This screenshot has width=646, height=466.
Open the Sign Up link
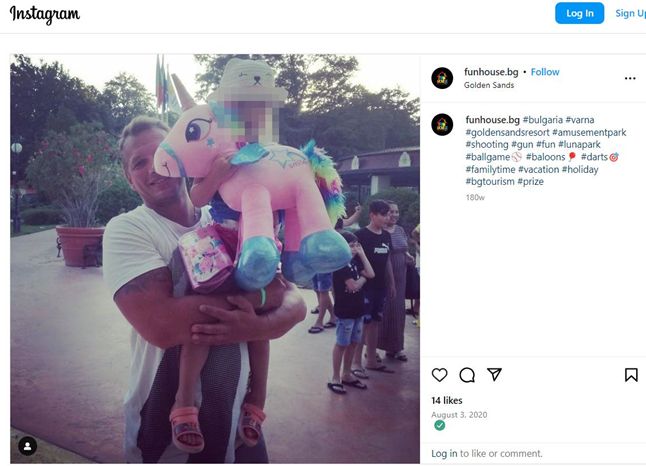point(630,13)
